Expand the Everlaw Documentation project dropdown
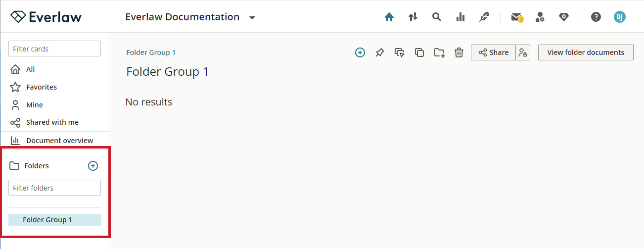The image size is (644, 249). tap(252, 17)
